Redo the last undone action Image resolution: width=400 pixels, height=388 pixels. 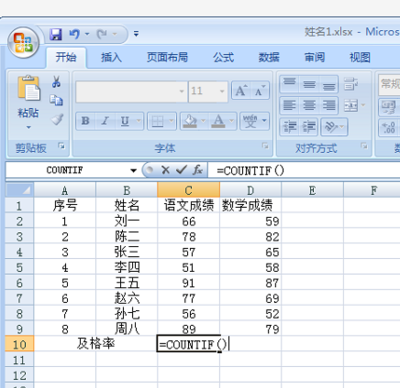(102, 34)
